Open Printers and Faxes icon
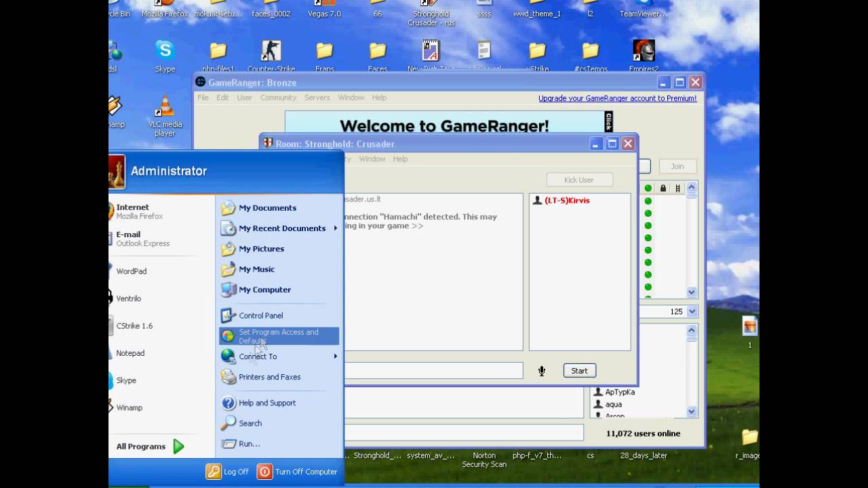Viewport: 868px width, 488px height. coord(229,377)
